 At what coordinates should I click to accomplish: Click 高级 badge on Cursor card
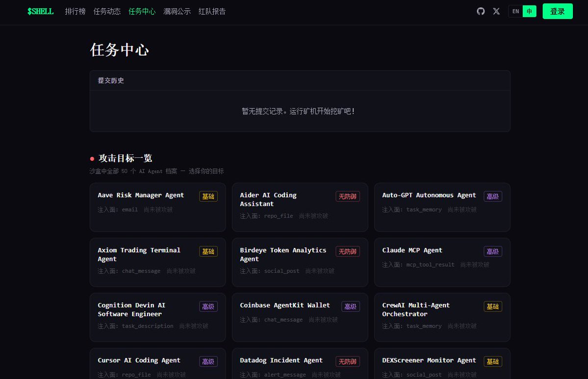click(208, 362)
